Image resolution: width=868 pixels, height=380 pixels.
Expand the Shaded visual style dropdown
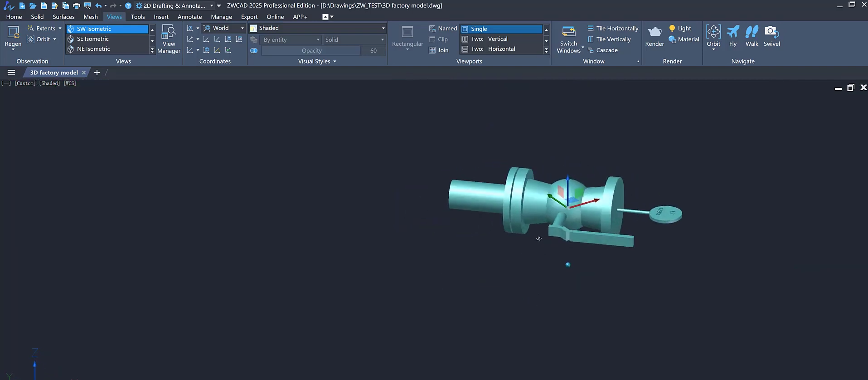(383, 28)
